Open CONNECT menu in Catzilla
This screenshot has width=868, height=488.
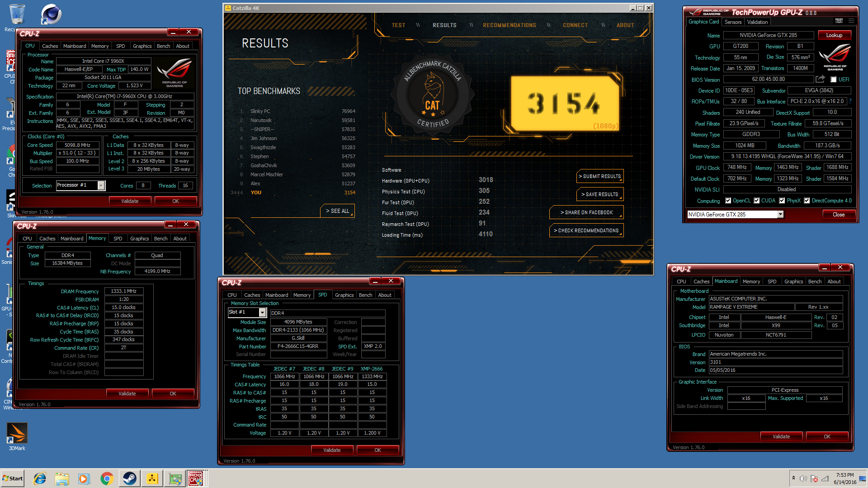pos(575,25)
